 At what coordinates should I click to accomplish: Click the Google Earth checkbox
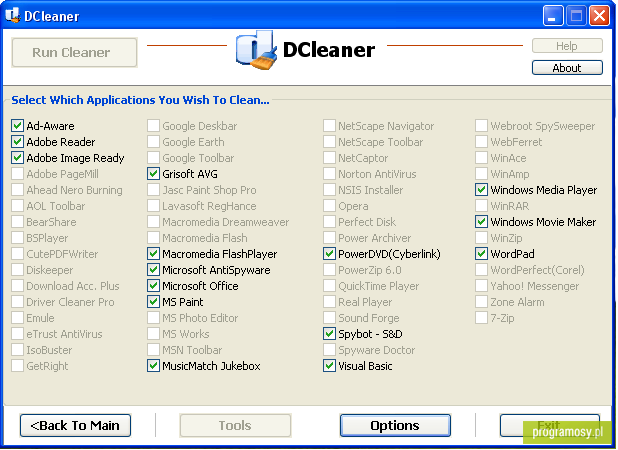(x=153, y=141)
